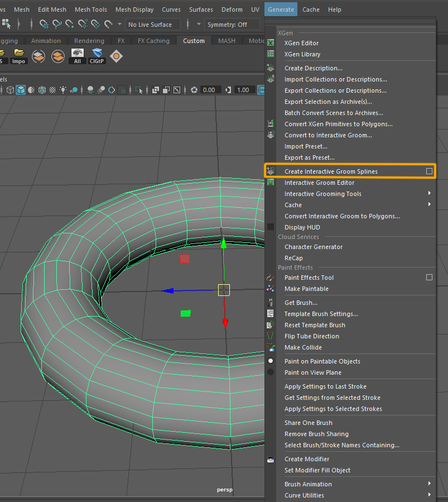Toggle the Display HUD checkbox
448x502 pixels.
coord(271,227)
